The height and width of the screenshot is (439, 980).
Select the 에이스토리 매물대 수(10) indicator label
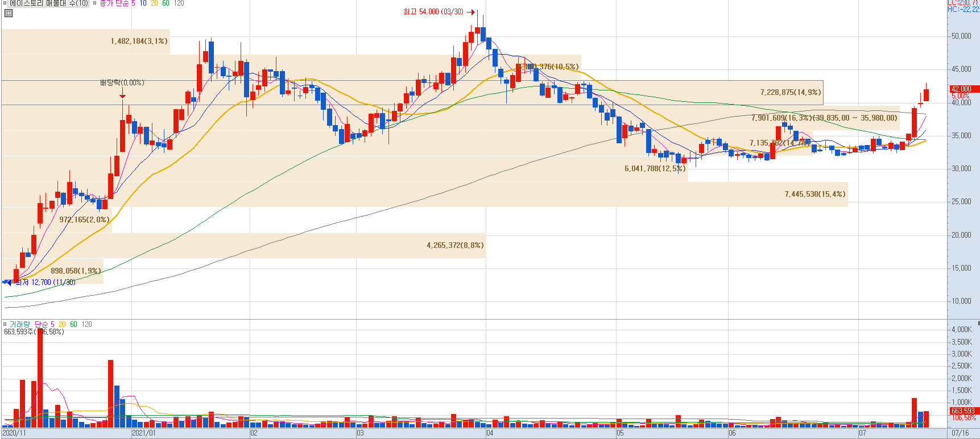[x=49, y=3]
